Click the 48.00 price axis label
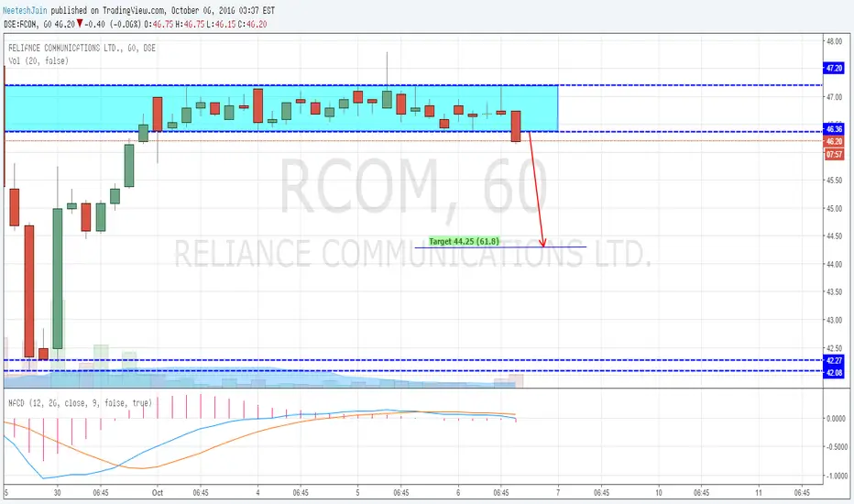Viewport: 854px width, 504px height. [834, 41]
